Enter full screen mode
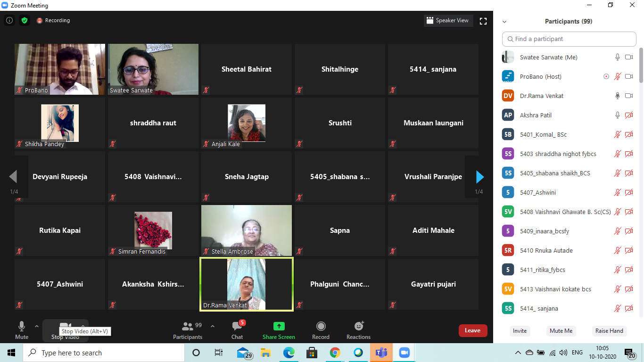This screenshot has height=362, width=644. [x=483, y=21]
